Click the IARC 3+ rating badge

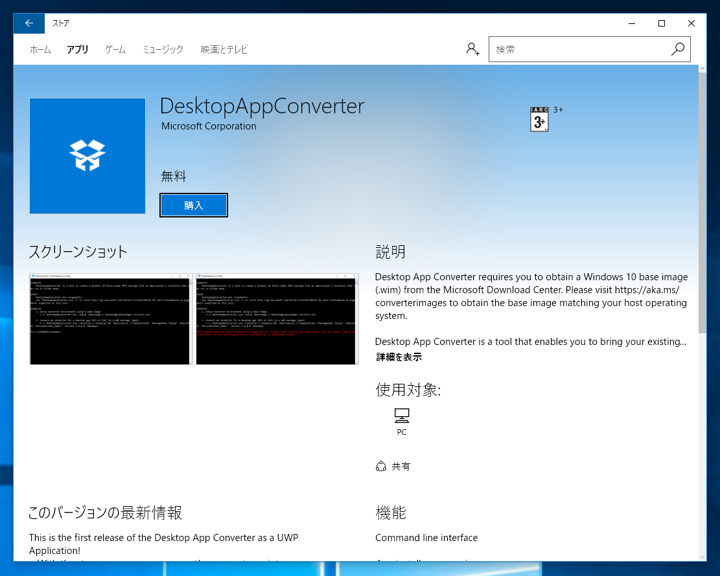tap(539, 119)
